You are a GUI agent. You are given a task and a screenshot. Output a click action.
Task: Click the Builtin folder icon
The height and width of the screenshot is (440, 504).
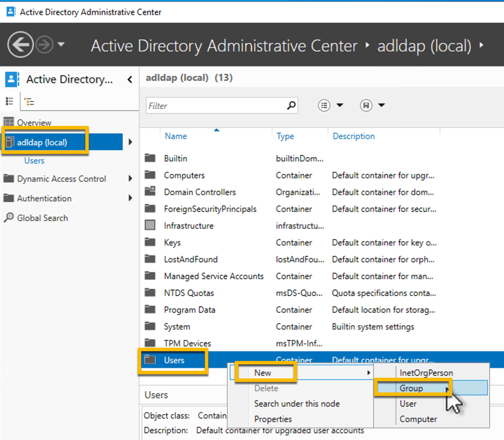(x=150, y=158)
